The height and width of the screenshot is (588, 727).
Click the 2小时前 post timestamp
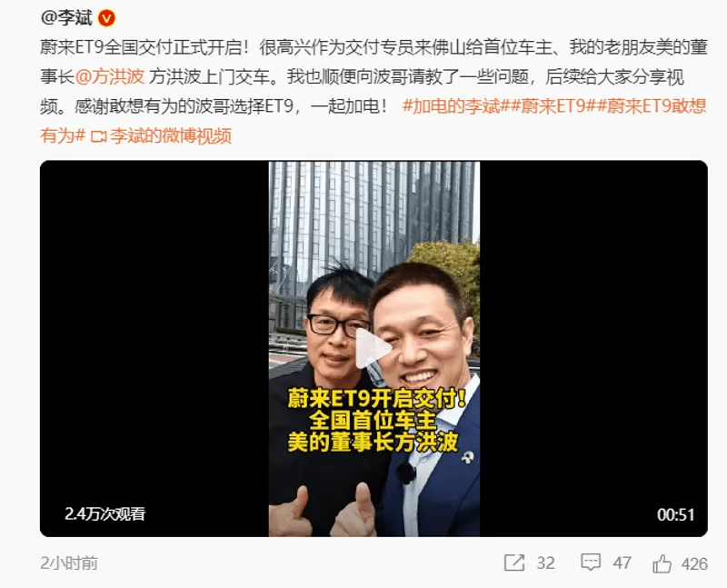pos(69,563)
